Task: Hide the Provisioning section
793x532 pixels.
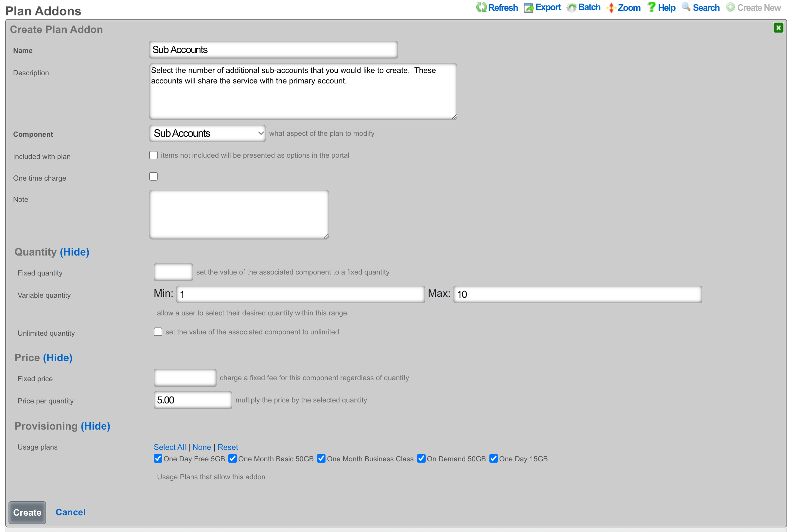Action: [x=95, y=426]
